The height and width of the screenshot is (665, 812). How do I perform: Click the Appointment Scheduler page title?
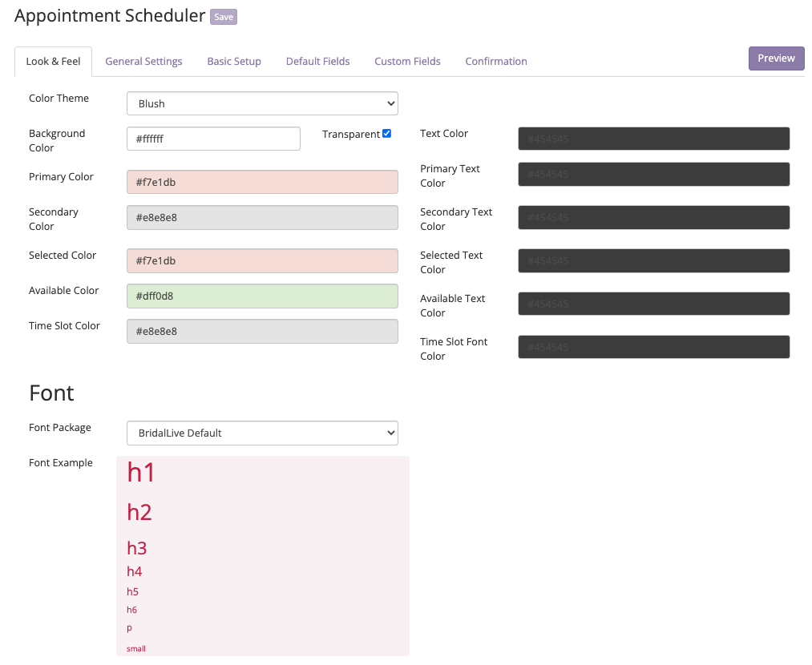tap(110, 16)
